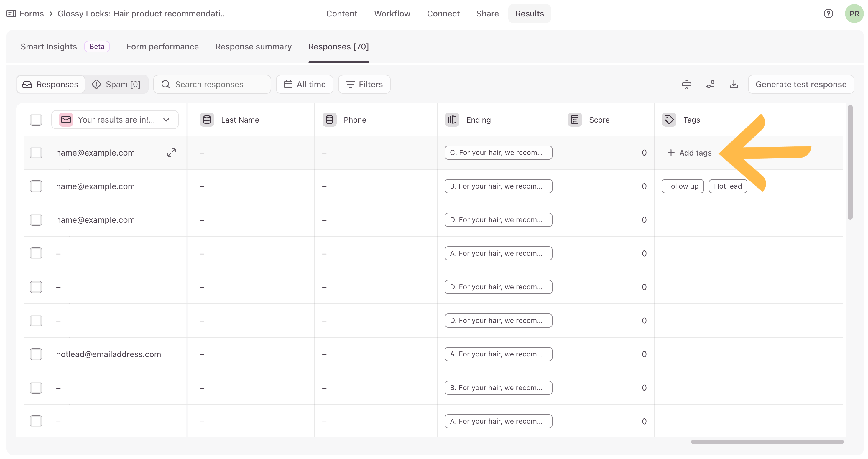Click the 'C. For your hair' ending chip
Viewport: 868px width, 459px height.
coord(498,153)
